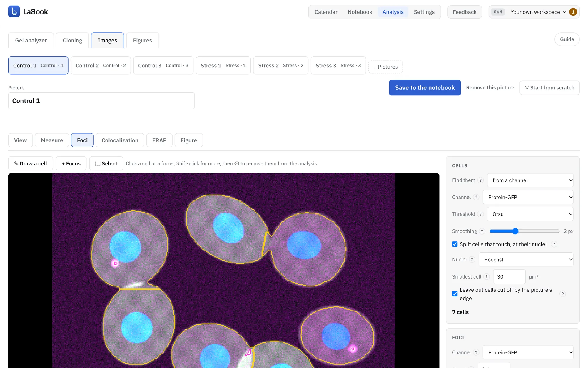Open the Nuclei Hoechst dropdown
Viewport: 588px width, 368px height.
526,259
